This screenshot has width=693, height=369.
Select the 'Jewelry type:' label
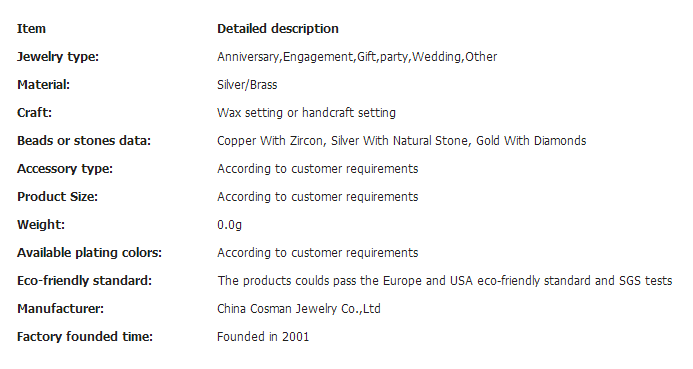click(x=58, y=57)
